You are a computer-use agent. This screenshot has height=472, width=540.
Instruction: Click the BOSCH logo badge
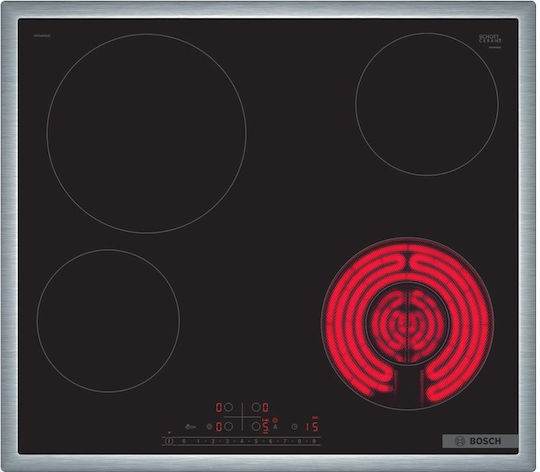click(x=479, y=441)
